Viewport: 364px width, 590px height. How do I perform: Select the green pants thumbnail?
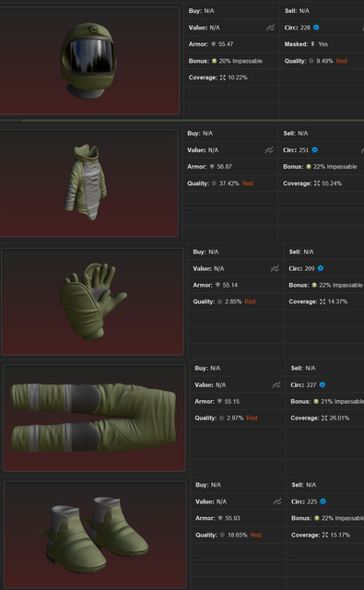[94, 418]
